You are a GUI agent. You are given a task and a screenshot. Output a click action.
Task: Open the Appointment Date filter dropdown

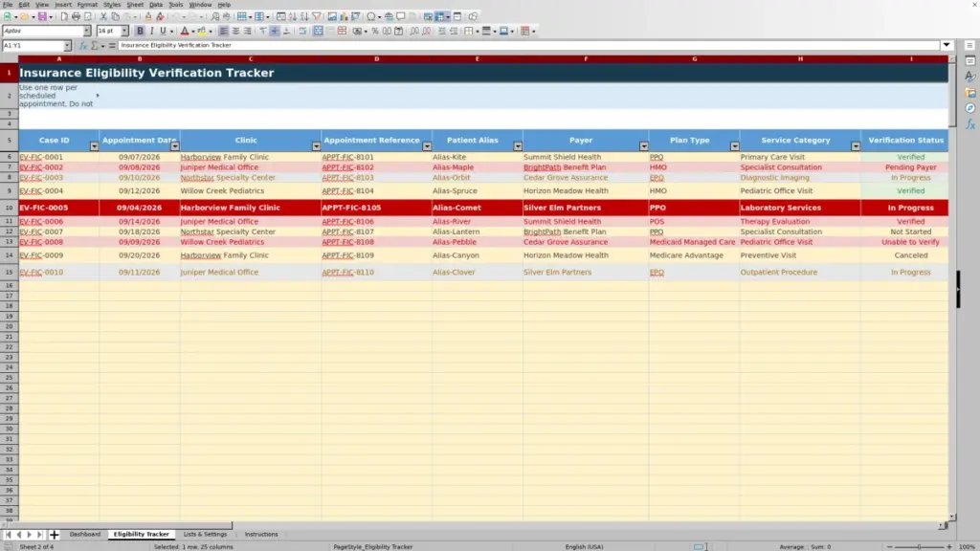pos(175,146)
